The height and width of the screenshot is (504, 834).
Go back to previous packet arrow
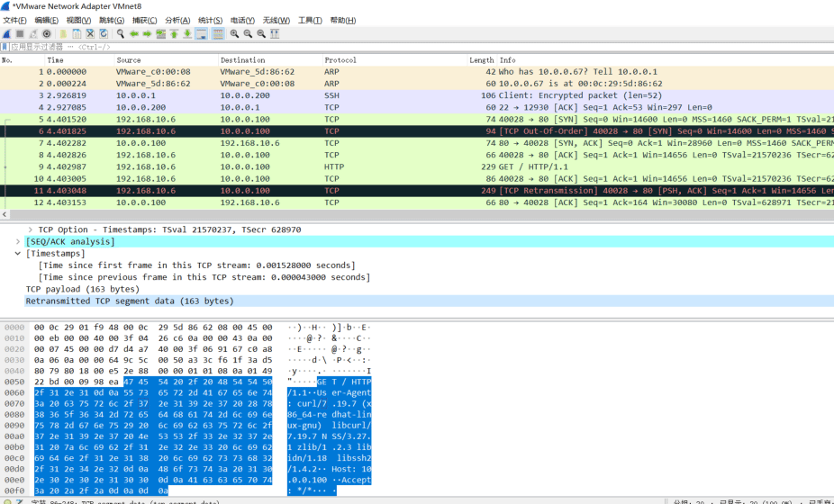pyautogui.click(x=134, y=34)
